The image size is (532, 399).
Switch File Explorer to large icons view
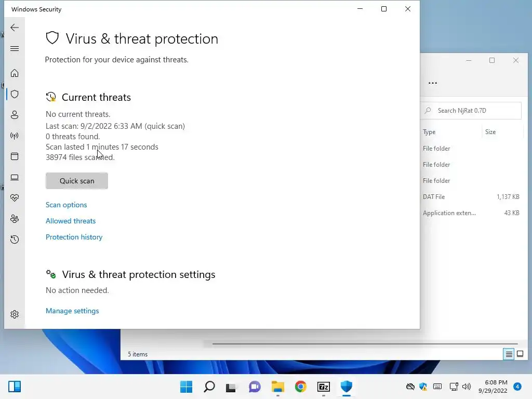520,354
